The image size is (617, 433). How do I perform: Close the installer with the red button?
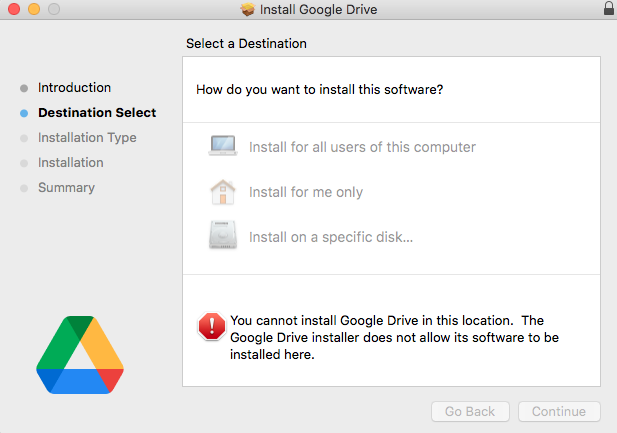tap(14, 9)
